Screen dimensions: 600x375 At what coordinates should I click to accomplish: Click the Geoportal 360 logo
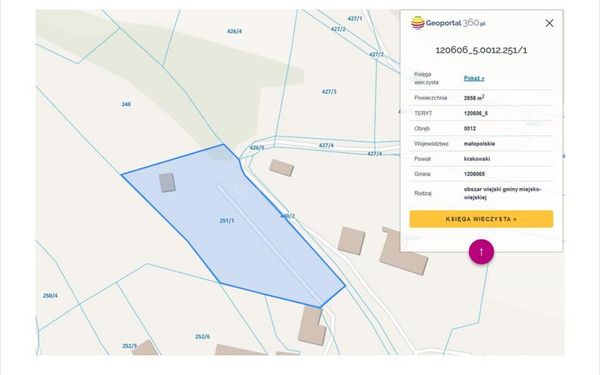point(448,23)
